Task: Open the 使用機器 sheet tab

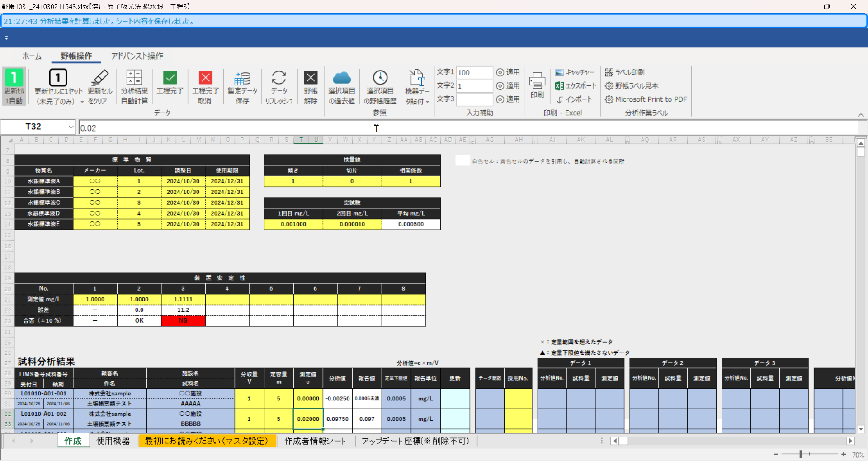Action: point(113,441)
